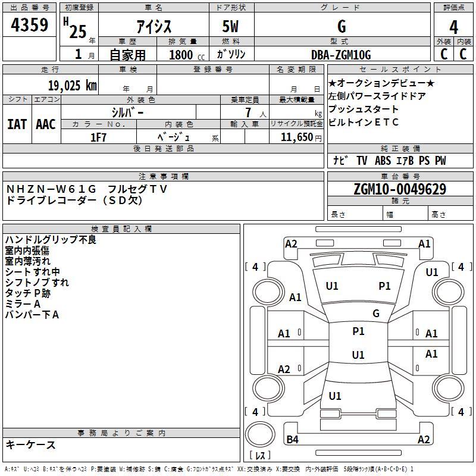Select the exterior color シルバー
Image resolution: width=476 pixels, height=476 pixels.
coord(127,112)
